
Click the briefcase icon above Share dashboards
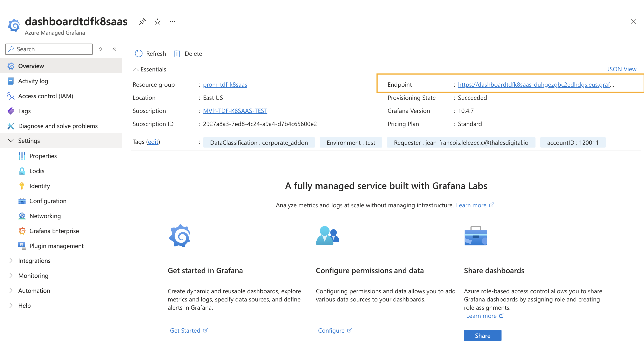[476, 236]
